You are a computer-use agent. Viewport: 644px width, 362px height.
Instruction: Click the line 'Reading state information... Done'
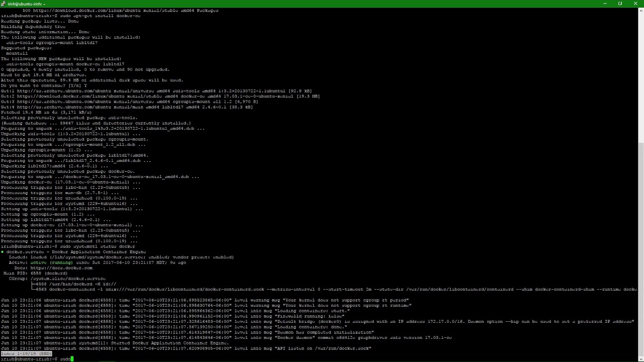[x=45, y=32]
